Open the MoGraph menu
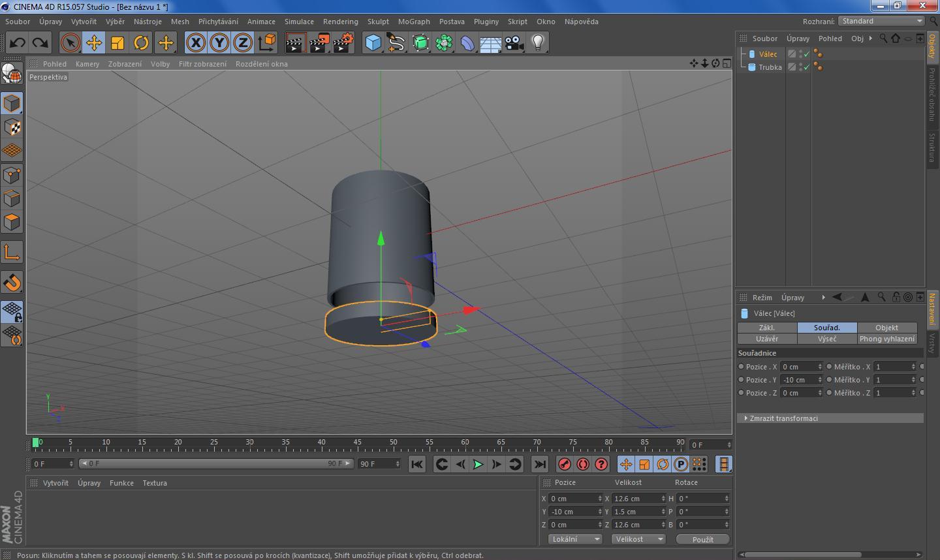Image resolution: width=940 pixels, height=560 pixels. point(414,22)
